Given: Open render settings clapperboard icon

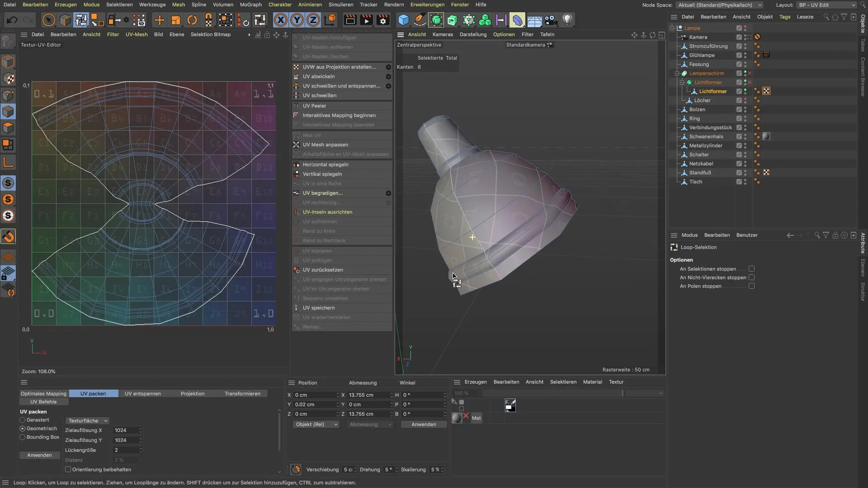Looking at the screenshot, I should coord(383,20).
